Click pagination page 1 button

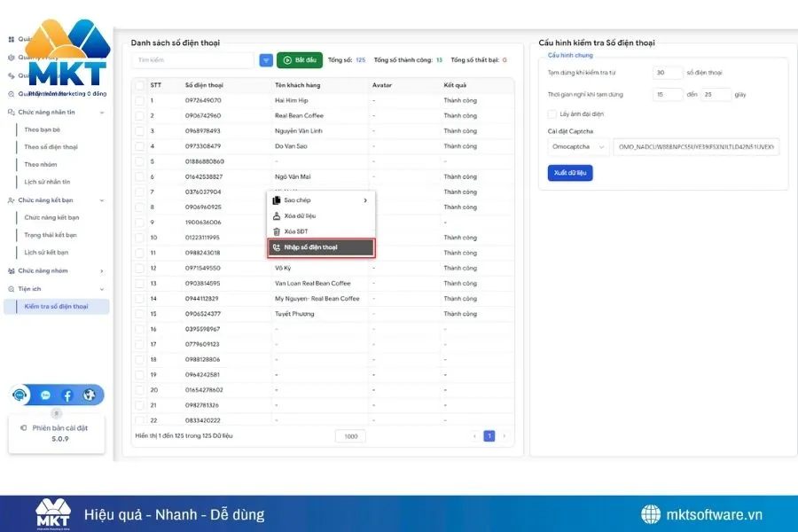[x=489, y=436]
